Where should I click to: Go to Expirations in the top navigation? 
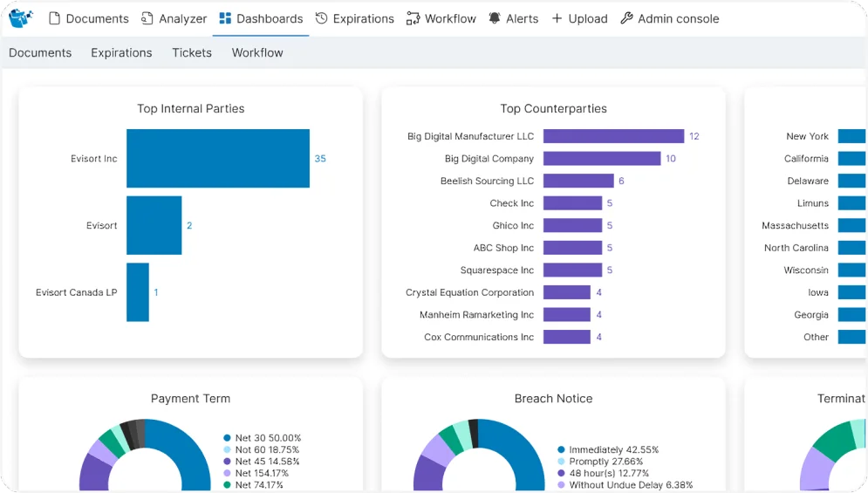[x=355, y=18]
